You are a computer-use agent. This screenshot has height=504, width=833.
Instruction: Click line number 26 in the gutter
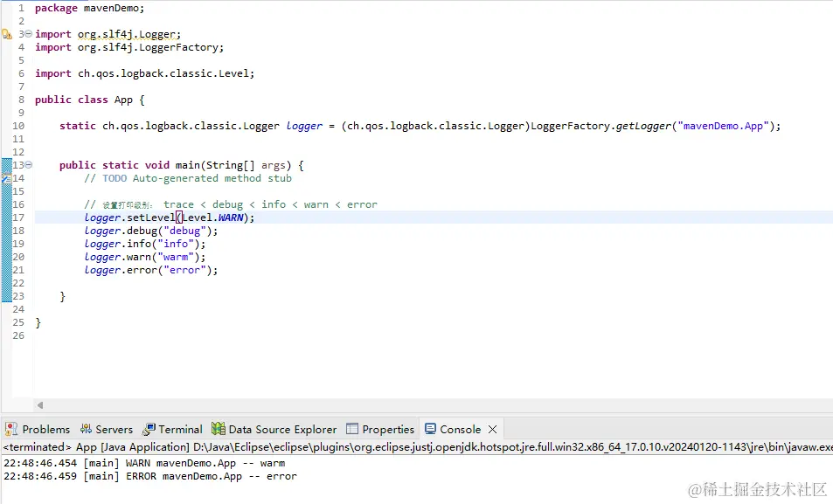18,335
